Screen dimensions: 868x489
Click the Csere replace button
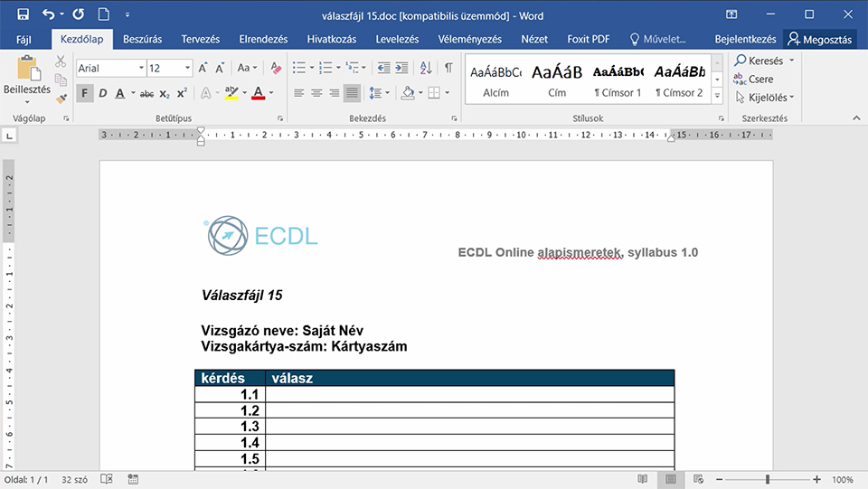(753, 80)
